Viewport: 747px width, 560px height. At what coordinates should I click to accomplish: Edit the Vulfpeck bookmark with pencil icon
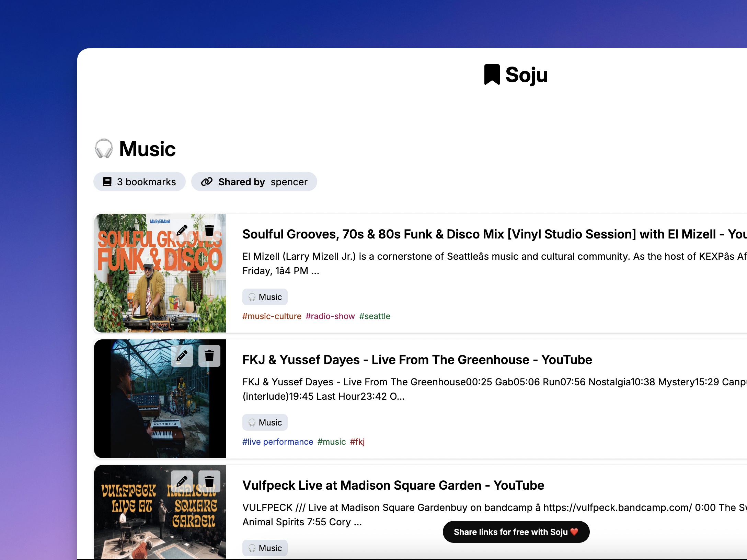(x=182, y=481)
